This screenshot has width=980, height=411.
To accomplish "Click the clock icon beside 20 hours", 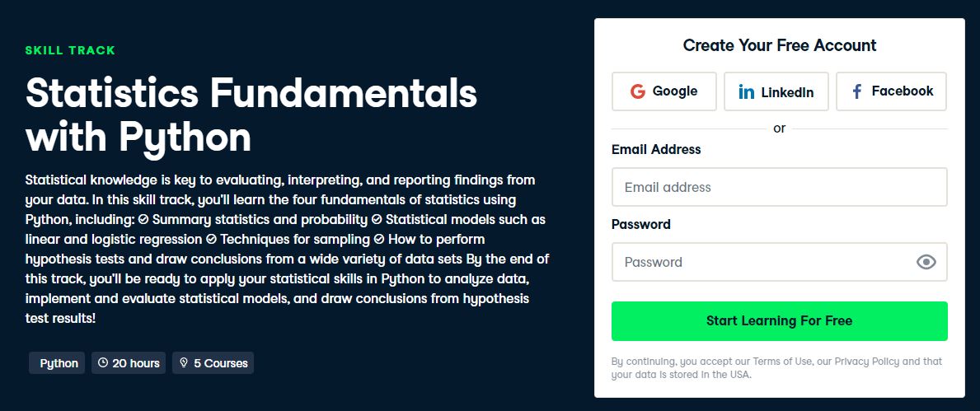I will point(103,362).
